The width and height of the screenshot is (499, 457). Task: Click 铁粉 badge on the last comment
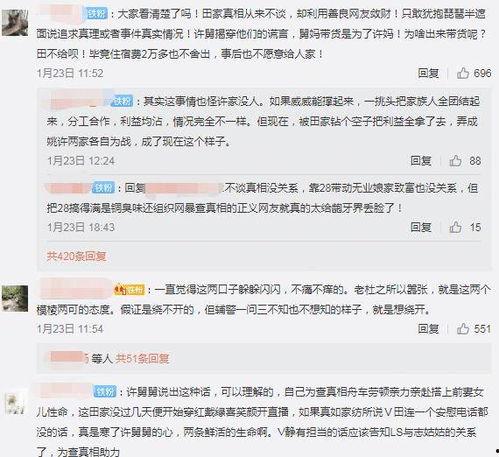coord(105,391)
